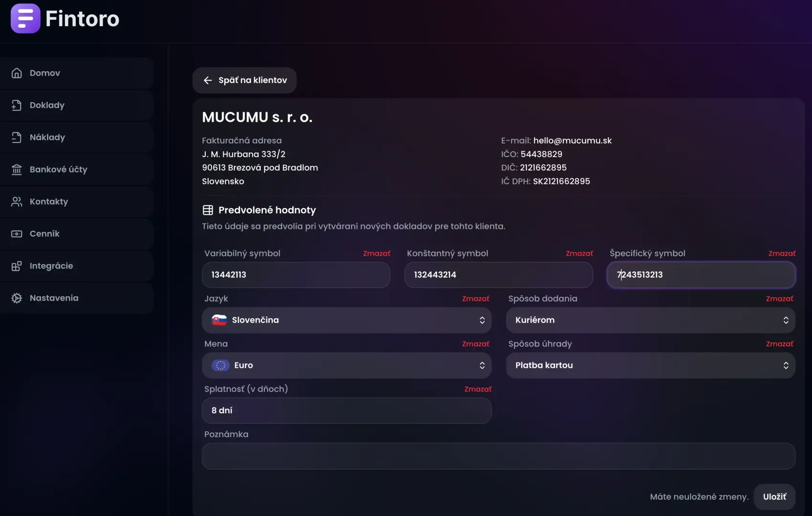
Task: Expand the Spôsob úhrady Platba kartou dropdown
Action: tap(650, 365)
